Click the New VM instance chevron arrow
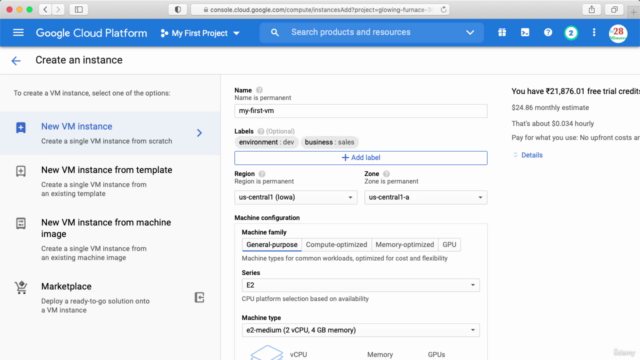 click(x=199, y=133)
